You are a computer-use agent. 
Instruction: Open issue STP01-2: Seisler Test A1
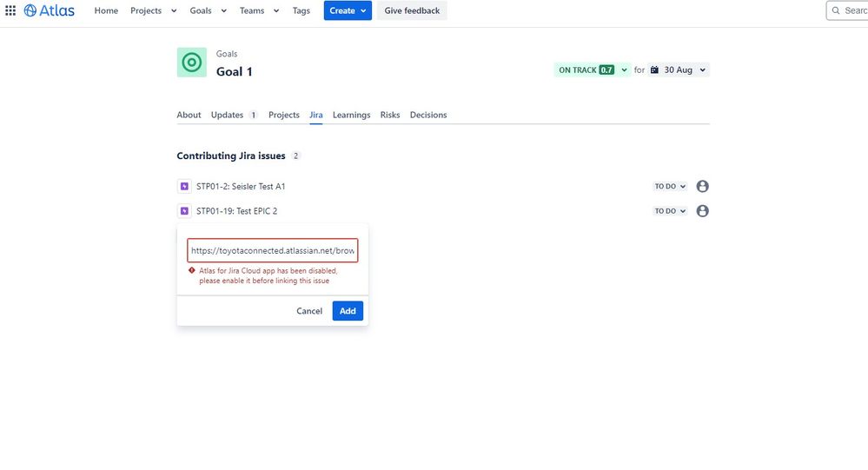point(241,187)
